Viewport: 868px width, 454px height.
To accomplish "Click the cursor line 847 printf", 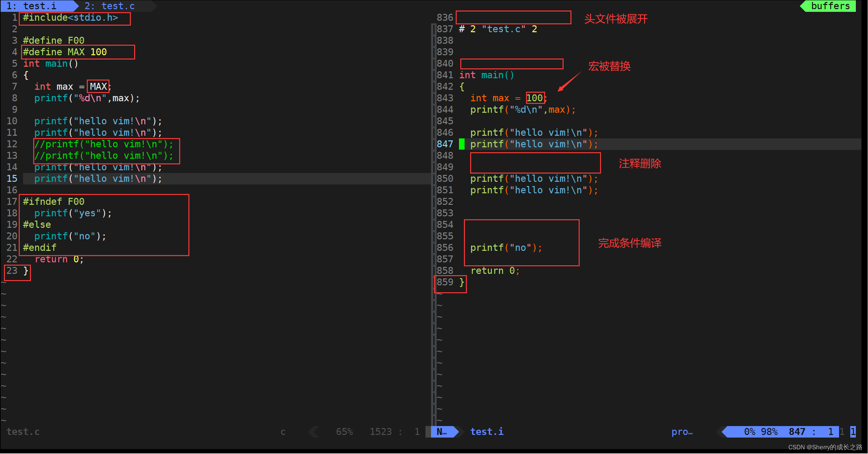I will pyautogui.click(x=534, y=144).
